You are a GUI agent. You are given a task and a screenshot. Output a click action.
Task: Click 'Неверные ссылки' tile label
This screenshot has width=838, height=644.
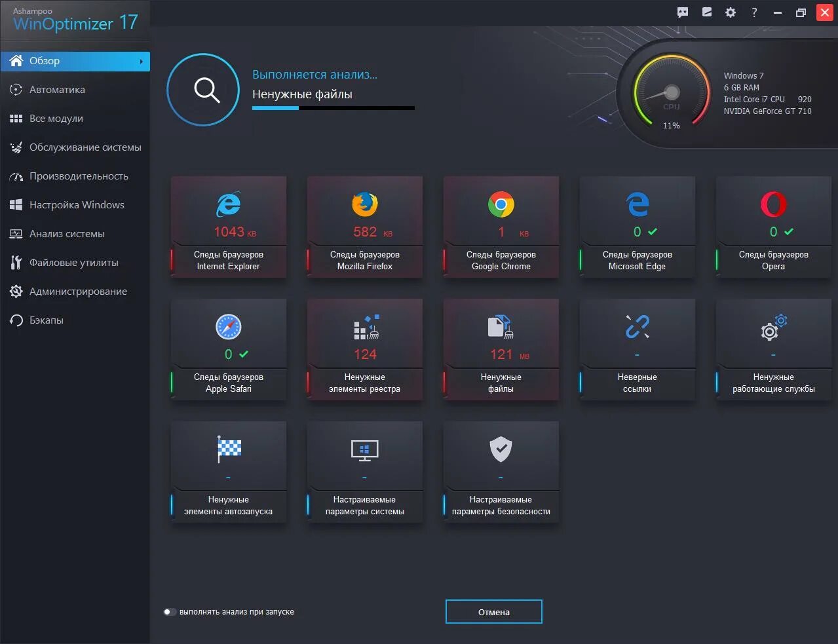point(638,383)
